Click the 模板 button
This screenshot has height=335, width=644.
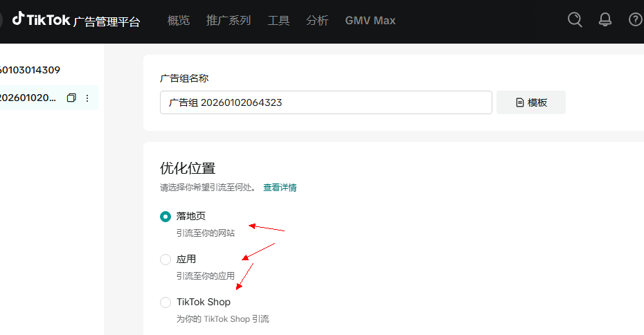(x=531, y=102)
